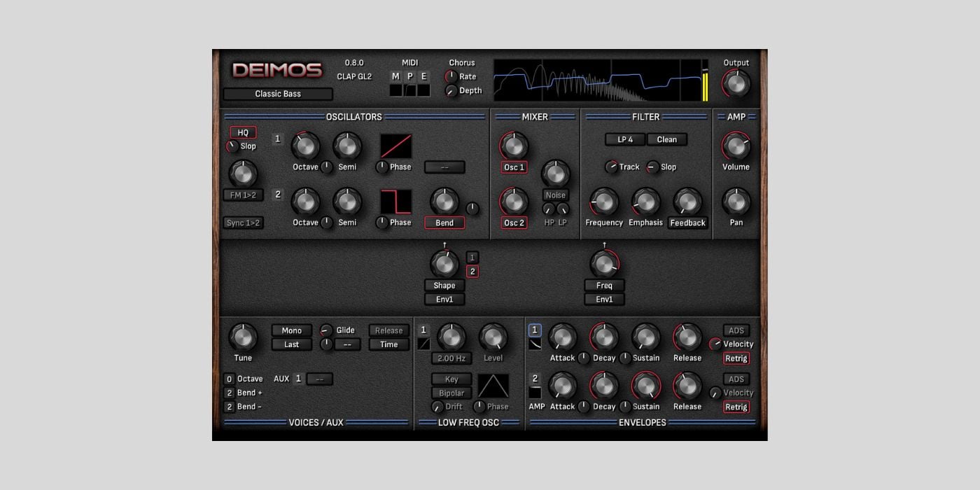This screenshot has width=980, height=490.
Task: Click oscillator 2 square waveform display
Action: pos(396,202)
